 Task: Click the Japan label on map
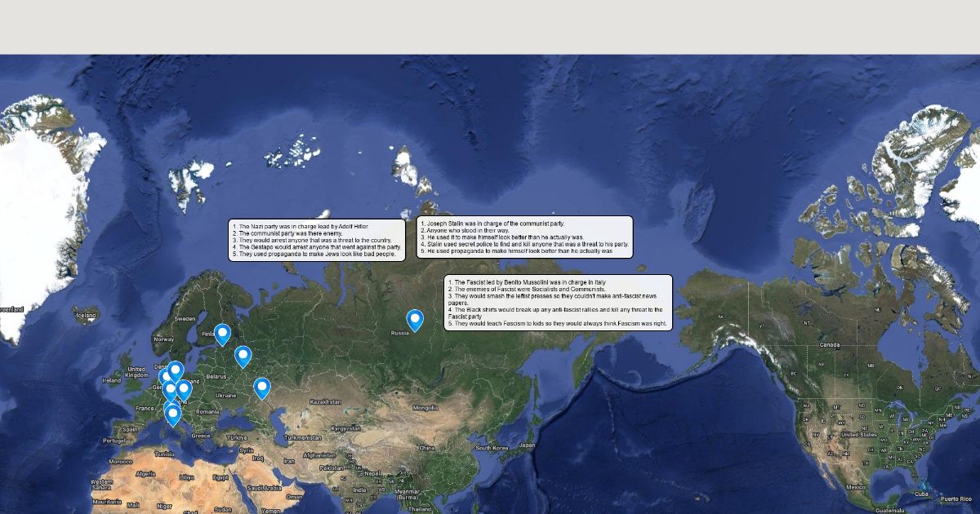[x=527, y=445]
